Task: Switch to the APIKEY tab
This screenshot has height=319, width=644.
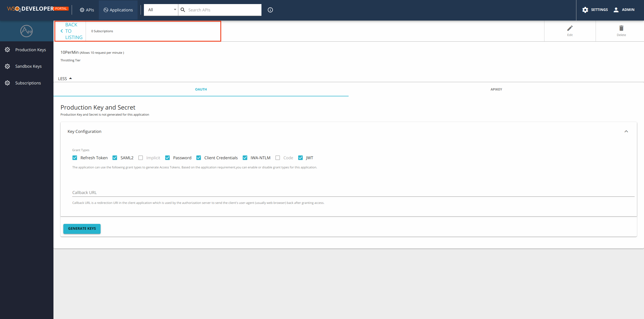Action: pos(496,89)
